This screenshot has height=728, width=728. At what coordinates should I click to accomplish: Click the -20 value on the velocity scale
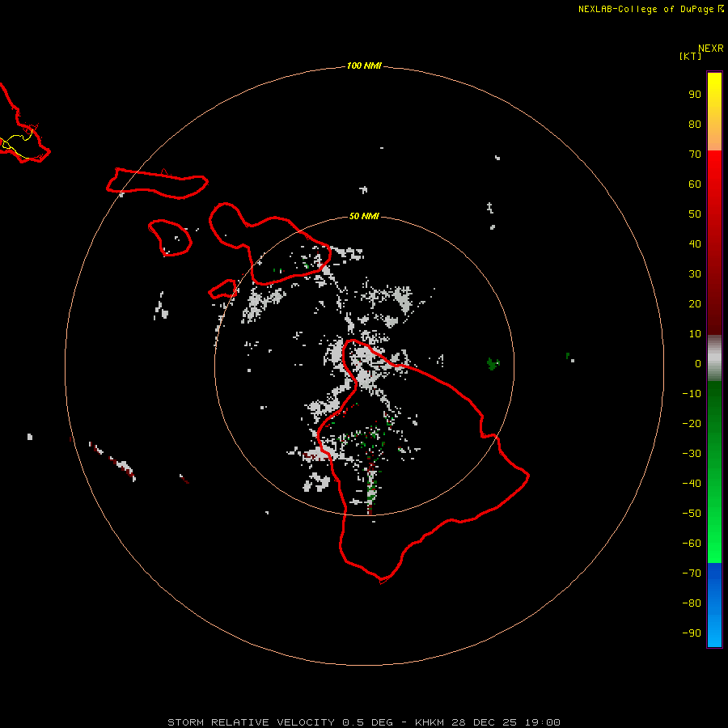pos(692,423)
